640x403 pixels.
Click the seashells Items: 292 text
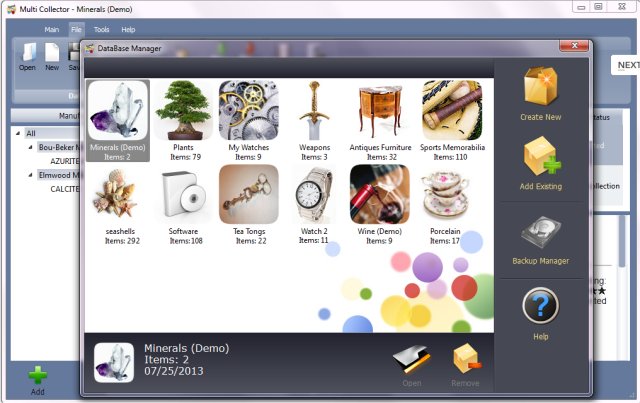tap(122, 241)
